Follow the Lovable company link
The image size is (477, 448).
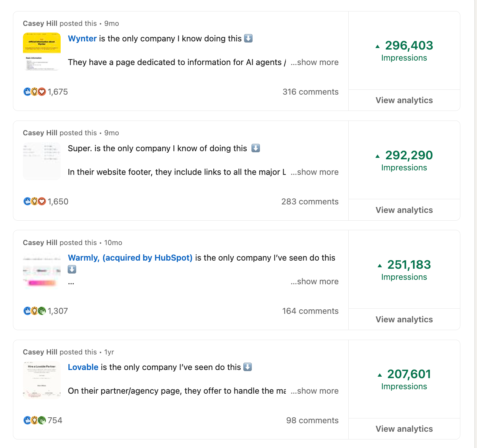click(x=83, y=367)
